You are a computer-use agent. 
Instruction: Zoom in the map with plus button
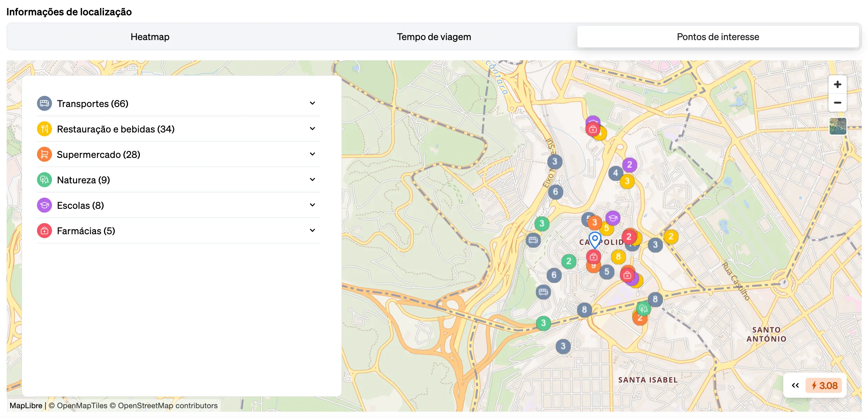tap(838, 84)
